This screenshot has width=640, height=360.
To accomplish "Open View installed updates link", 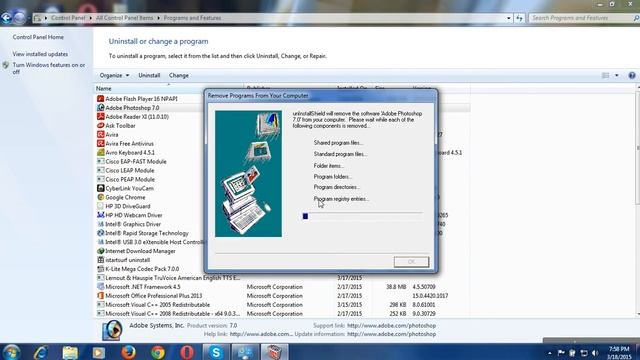I will (x=40, y=54).
